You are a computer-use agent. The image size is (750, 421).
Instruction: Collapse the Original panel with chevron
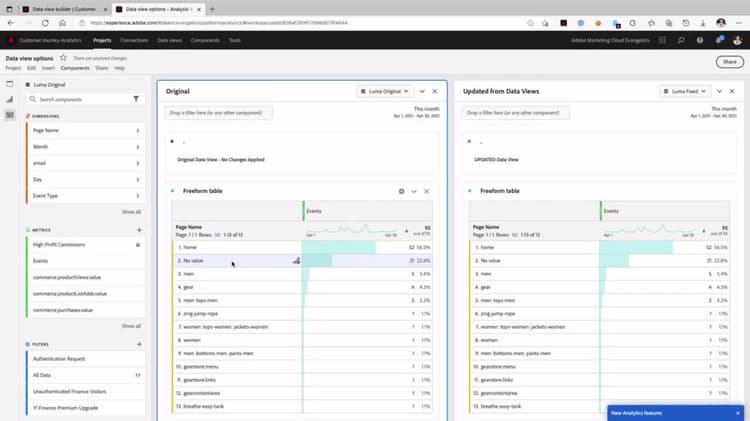click(422, 91)
